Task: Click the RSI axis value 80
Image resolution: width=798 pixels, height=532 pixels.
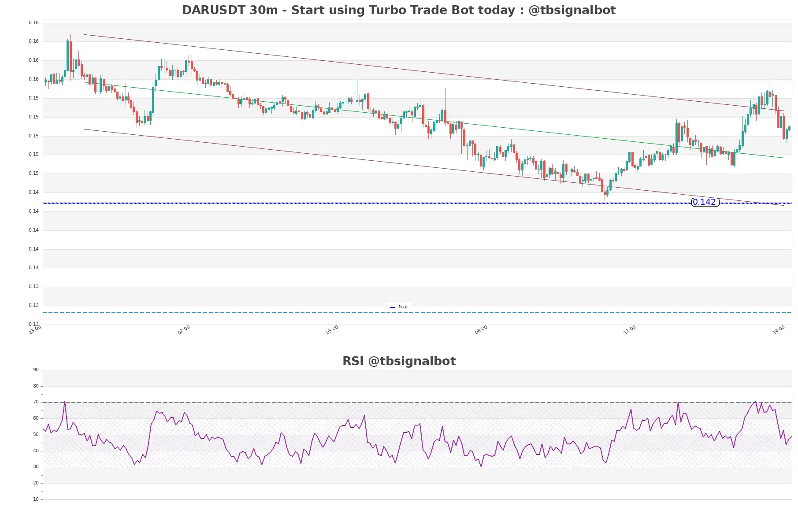Action: click(36, 386)
